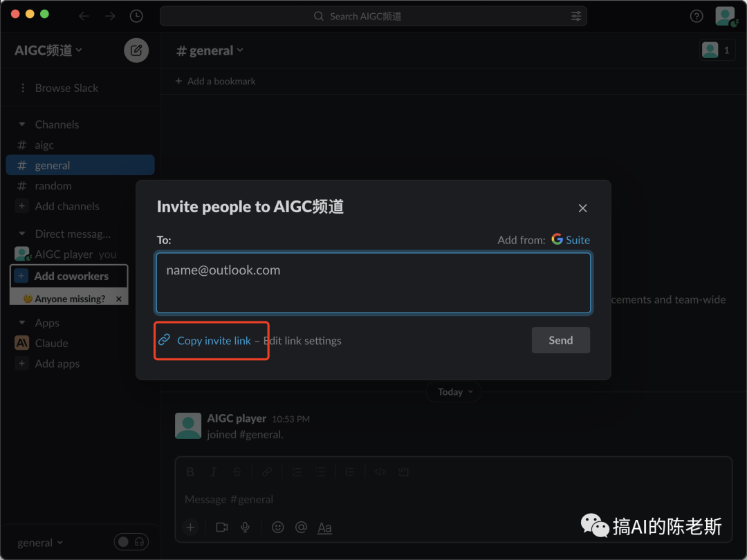The width and height of the screenshot is (747, 560).
Task: Close the Invite people dialog
Action: point(582,208)
